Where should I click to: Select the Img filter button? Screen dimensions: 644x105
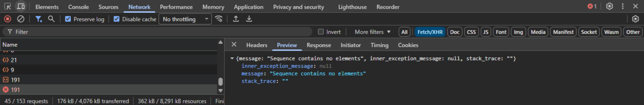pyautogui.click(x=518, y=32)
